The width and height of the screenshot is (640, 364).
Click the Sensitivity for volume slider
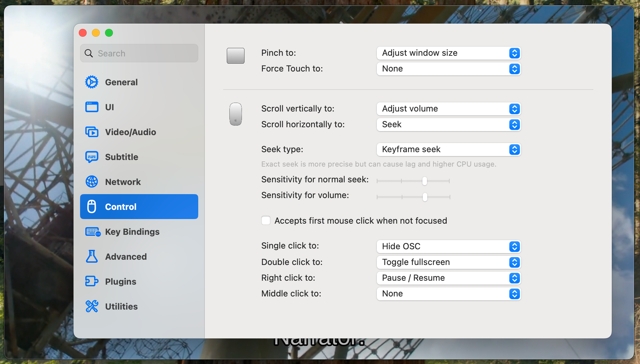pos(414,197)
